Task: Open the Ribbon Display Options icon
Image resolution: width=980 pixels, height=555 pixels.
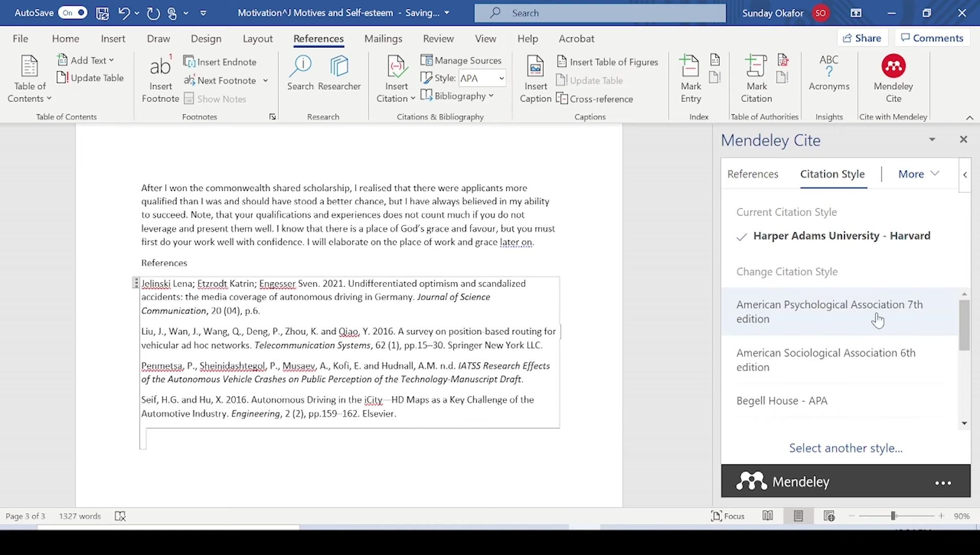Action: tap(856, 13)
